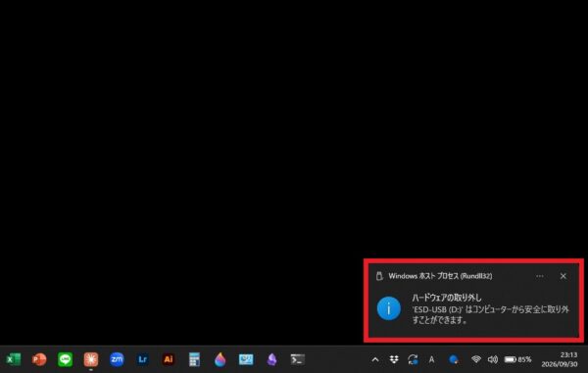Click the 'ESD-USB (D:)' notification message
The image size is (588, 373).
click(491, 314)
